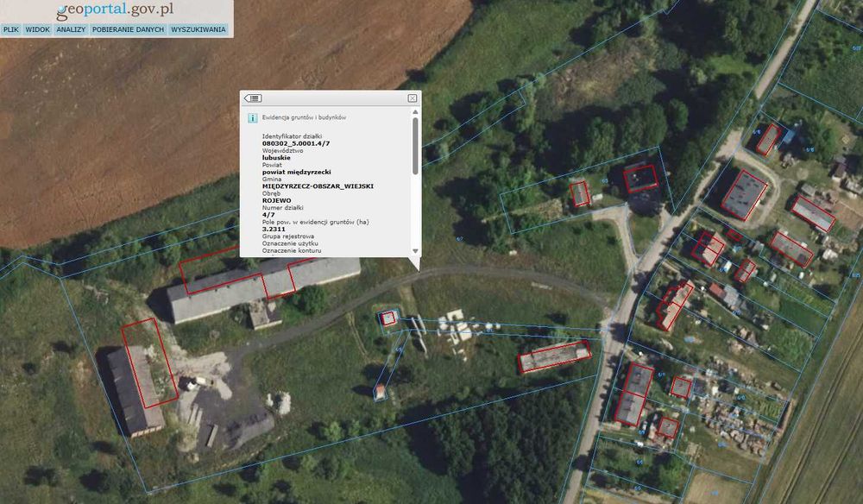Click the back-to-list icon in popup header

tap(253, 98)
